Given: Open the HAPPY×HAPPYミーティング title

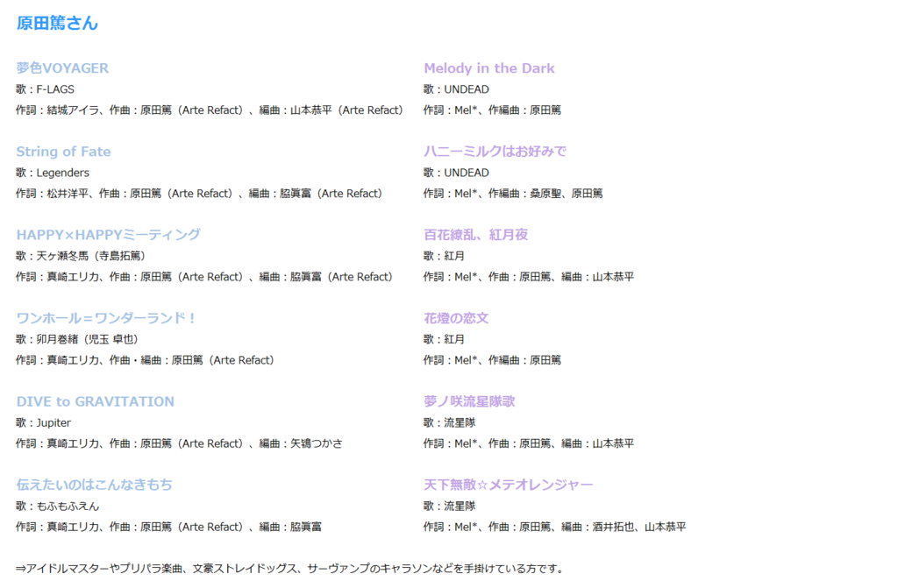Looking at the screenshot, I should point(108,235).
